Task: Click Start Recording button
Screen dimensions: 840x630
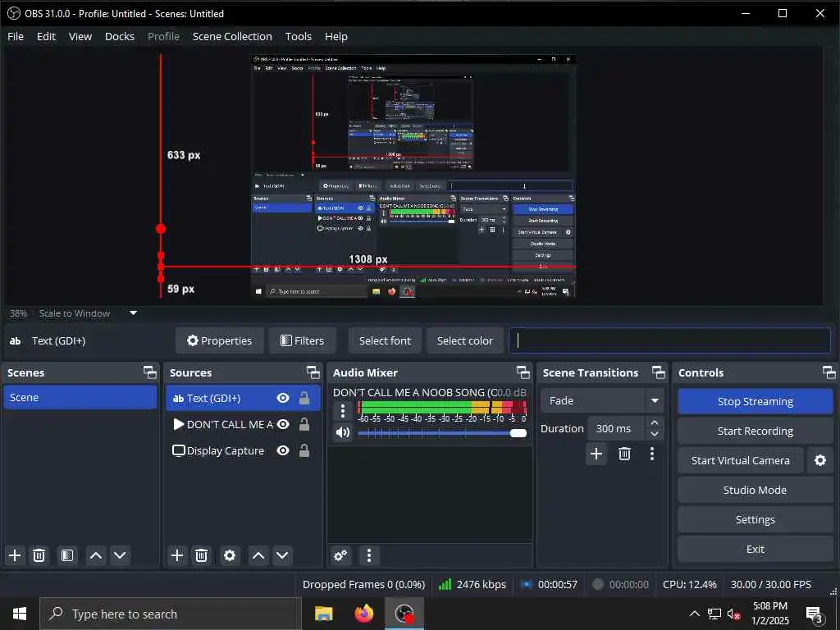Action: 756,431
